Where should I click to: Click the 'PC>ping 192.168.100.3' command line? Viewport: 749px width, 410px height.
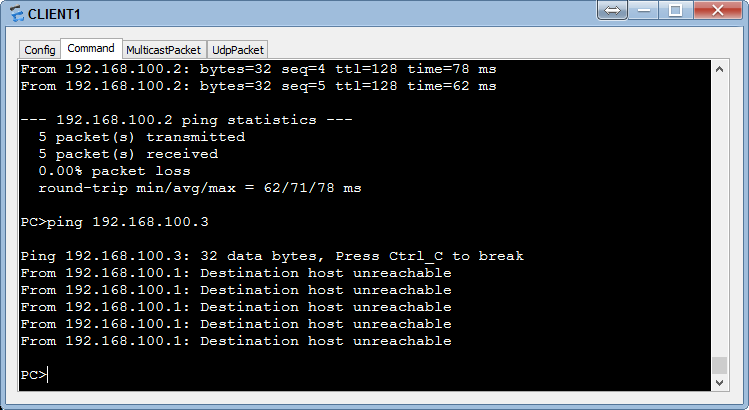coord(115,222)
